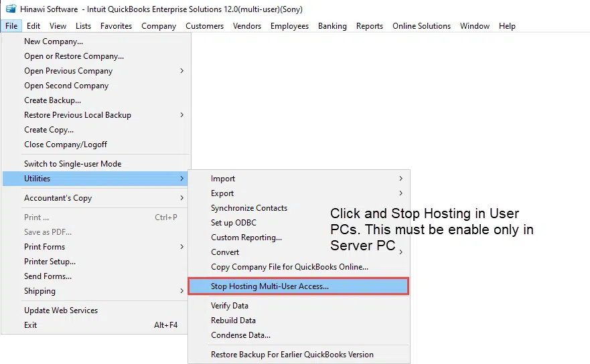Open the Help menu

[507, 26]
